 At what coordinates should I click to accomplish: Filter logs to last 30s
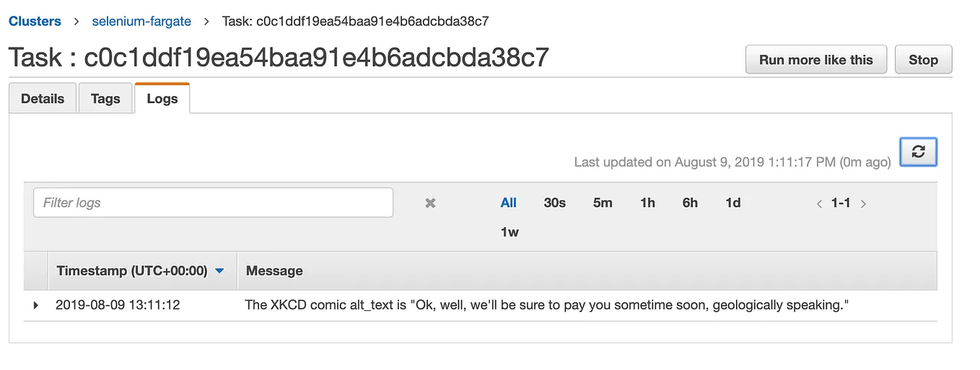pos(554,203)
